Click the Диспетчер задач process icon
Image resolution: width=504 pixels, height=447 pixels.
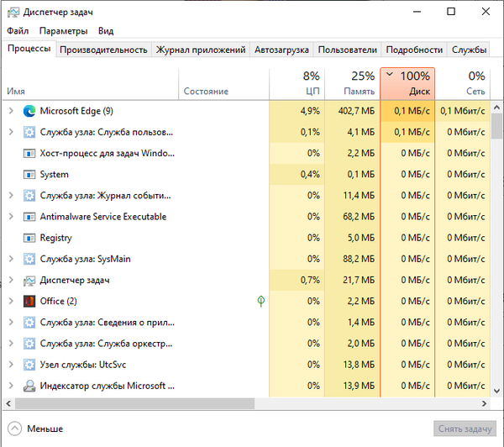tap(29, 280)
